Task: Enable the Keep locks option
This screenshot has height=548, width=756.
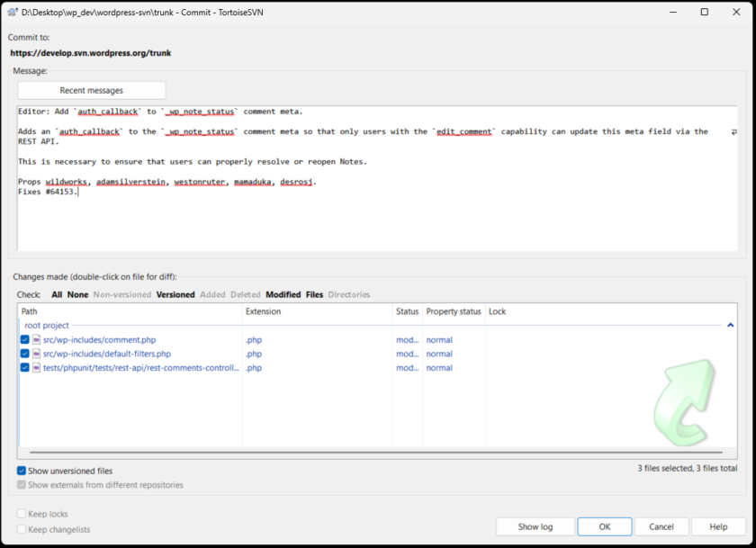Action: click(x=21, y=513)
